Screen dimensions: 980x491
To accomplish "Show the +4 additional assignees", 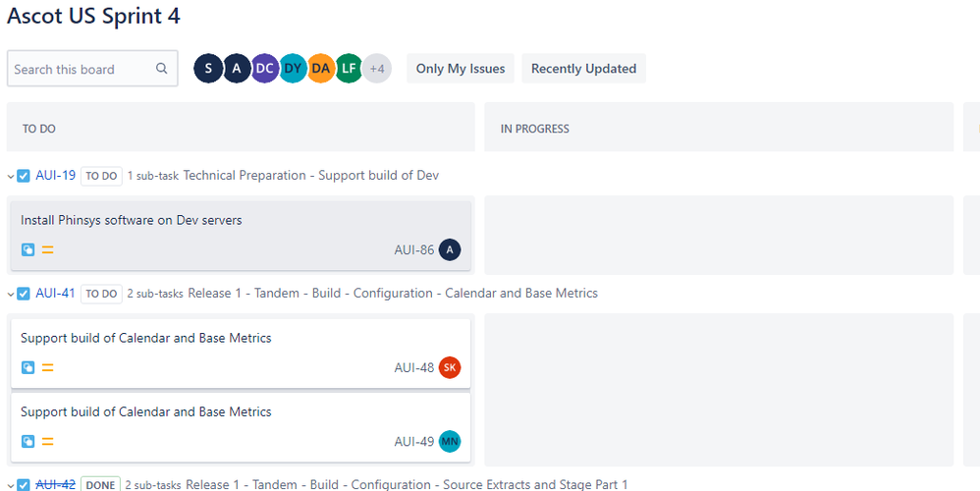I will (377, 69).
